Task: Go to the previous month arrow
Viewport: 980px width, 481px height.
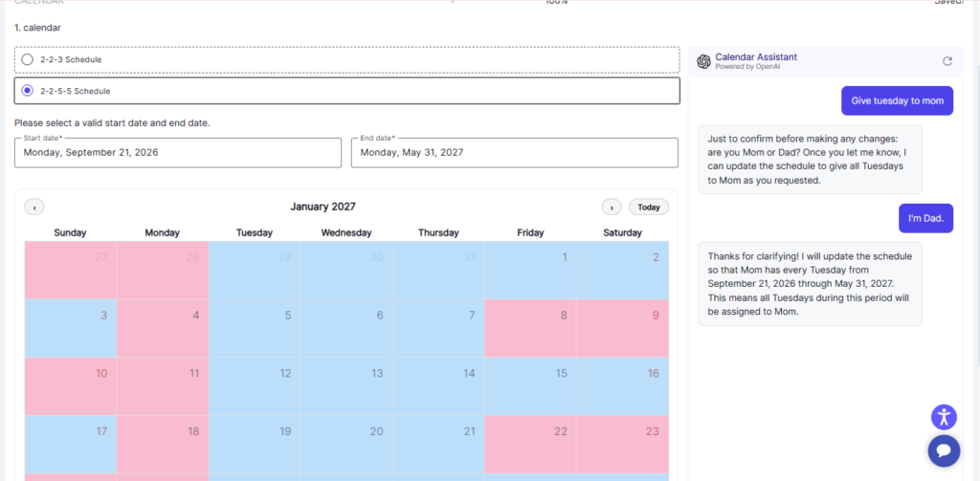Action: (34, 207)
